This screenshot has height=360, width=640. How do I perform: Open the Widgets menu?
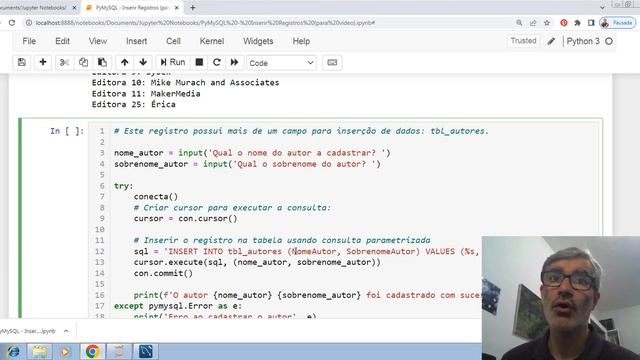[258, 41]
